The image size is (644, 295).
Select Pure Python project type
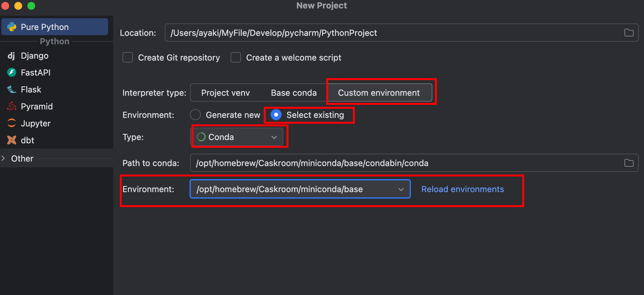(55, 27)
